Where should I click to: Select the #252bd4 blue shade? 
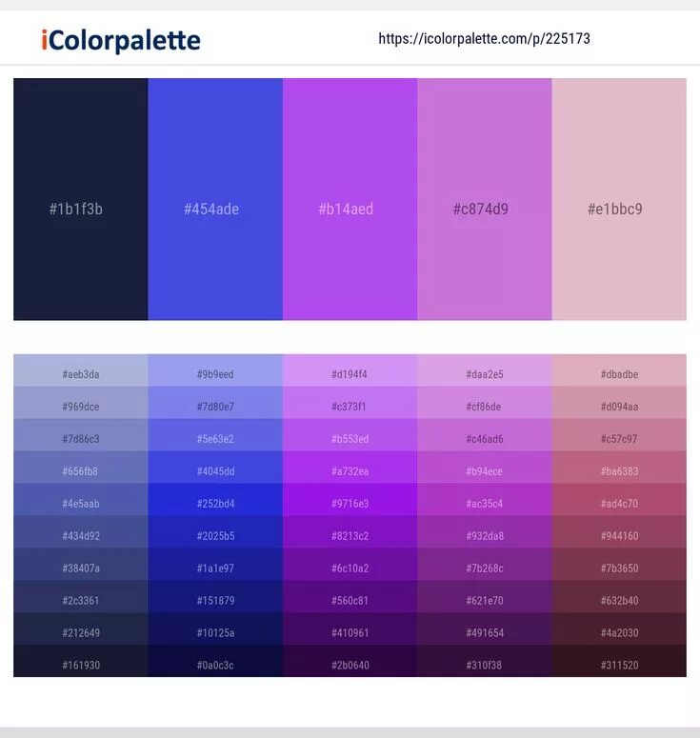[215, 500]
